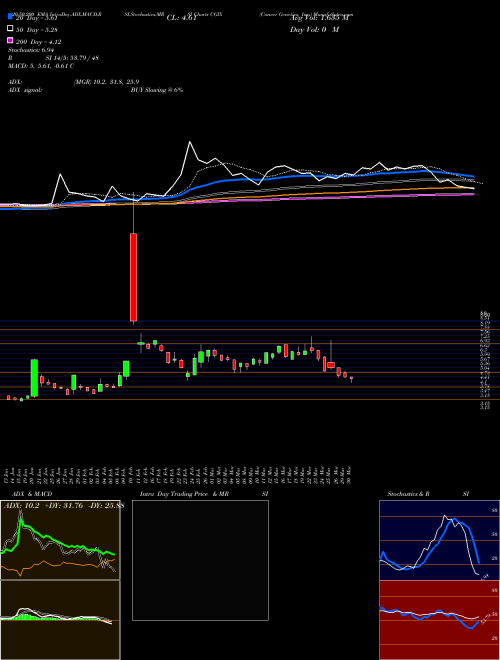Click the 'BUY Slowing @ 6%' ADX signal
The image size is (500, 660).
pyautogui.click(x=157, y=90)
